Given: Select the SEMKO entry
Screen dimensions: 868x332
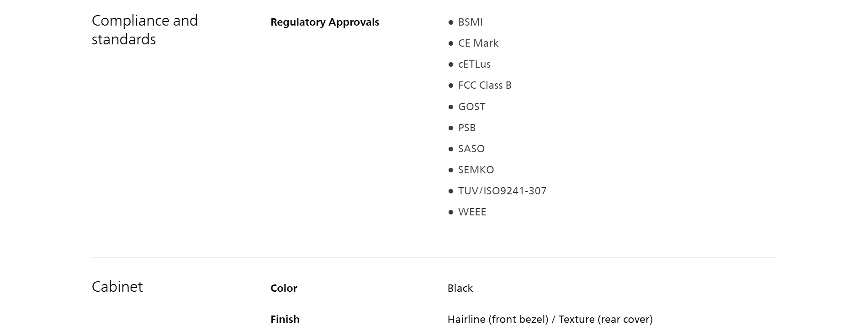Looking at the screenshot, I should (x=476, y=170).
